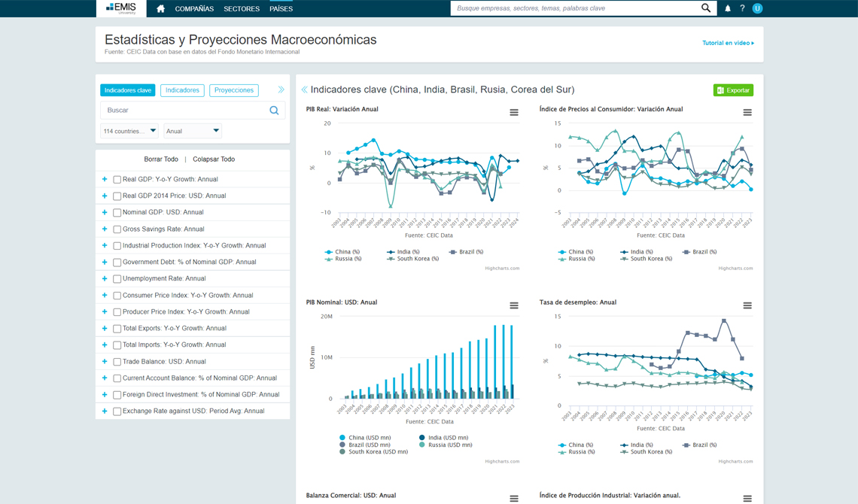Check Producer Price Index checkbox
The height and width of the screenshot is (504, 858).
[x=117, y=312]
